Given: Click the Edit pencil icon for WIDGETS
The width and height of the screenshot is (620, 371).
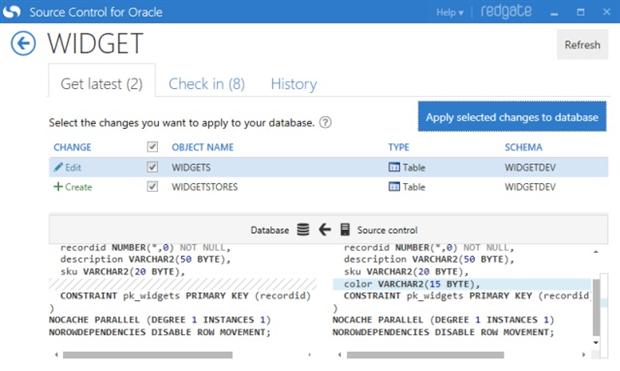Looking at the screenshot, I should (58, 167).
